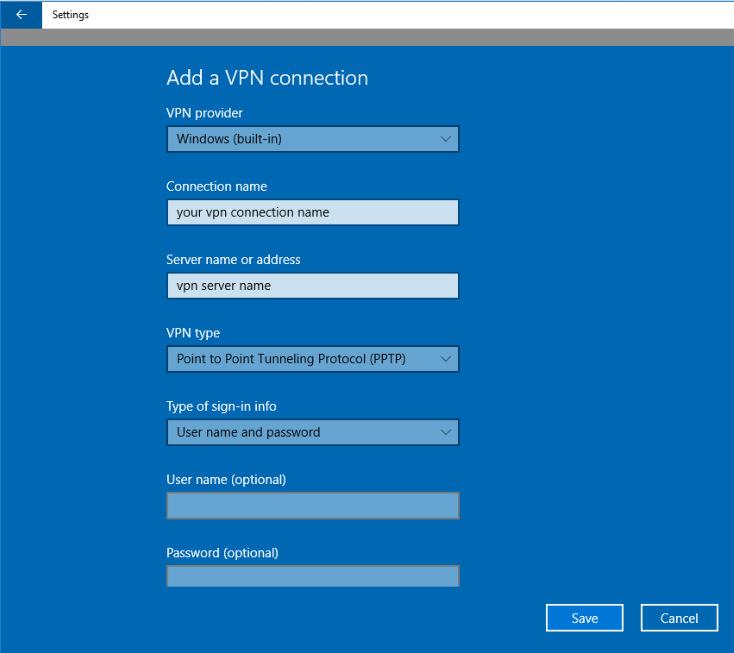This screenshot has height=653, width=734.
Task: Click the 'VPN type' label
Action: tap(193, 333)
